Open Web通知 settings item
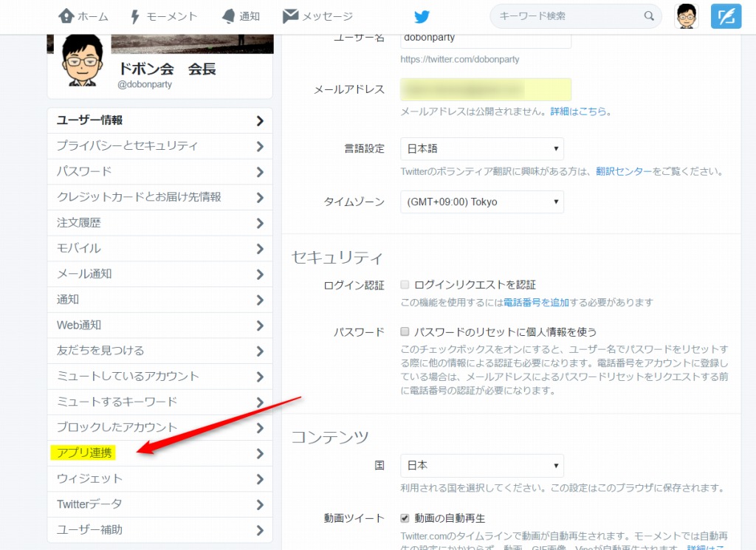The height and width of the screenshot is (550, 756). pos(159,326)
